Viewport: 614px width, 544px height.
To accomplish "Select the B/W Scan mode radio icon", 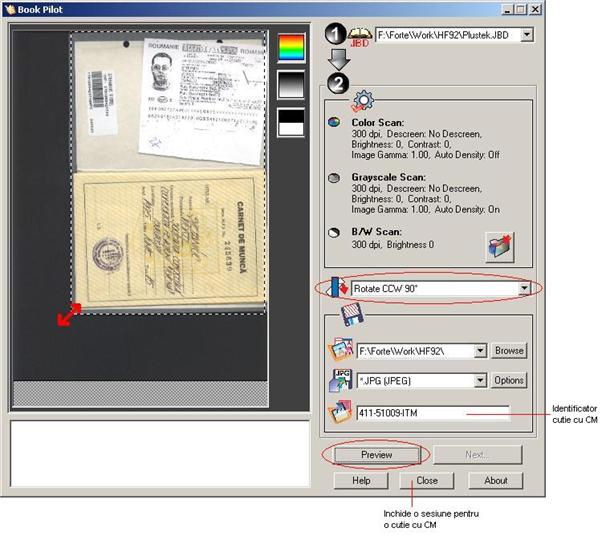I will [333, 231].
